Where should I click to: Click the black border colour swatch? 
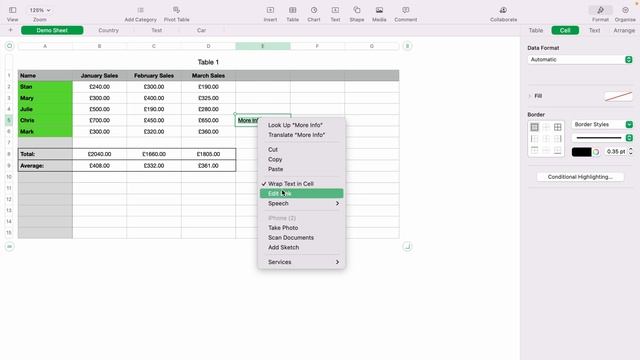581,152
